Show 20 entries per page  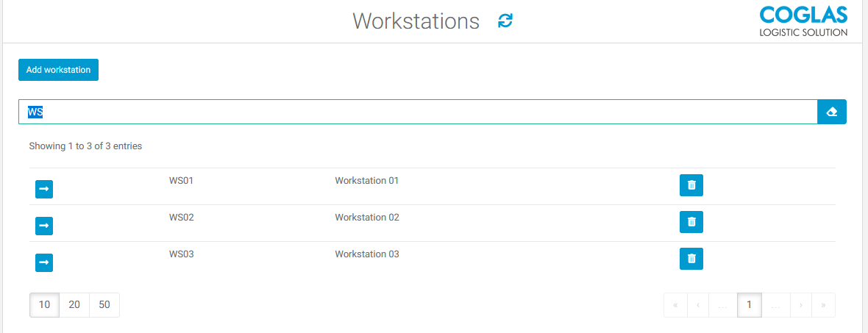point(74,305)
